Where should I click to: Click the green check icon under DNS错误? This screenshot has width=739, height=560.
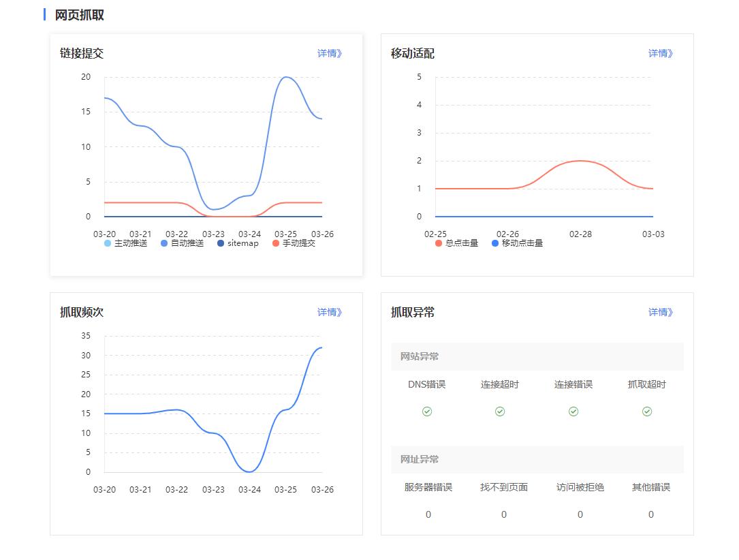[427, 411]
